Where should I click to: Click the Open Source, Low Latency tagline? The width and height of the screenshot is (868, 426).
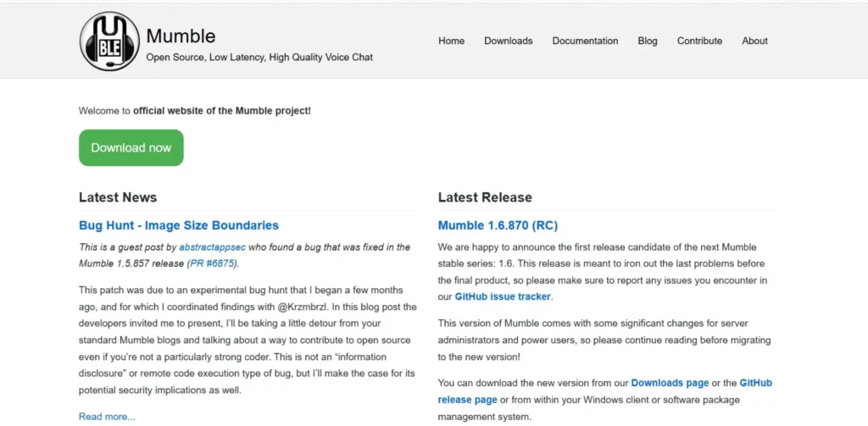coord(259,58)
